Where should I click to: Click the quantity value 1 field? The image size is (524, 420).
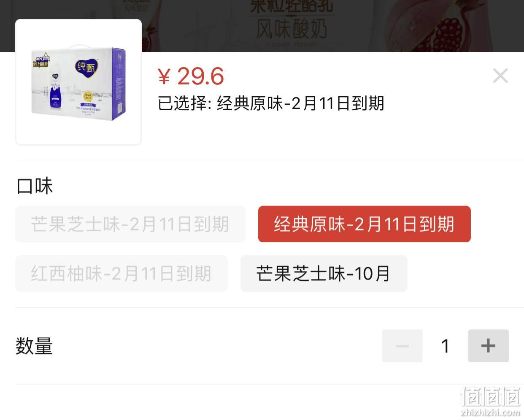tap(445, 346)
